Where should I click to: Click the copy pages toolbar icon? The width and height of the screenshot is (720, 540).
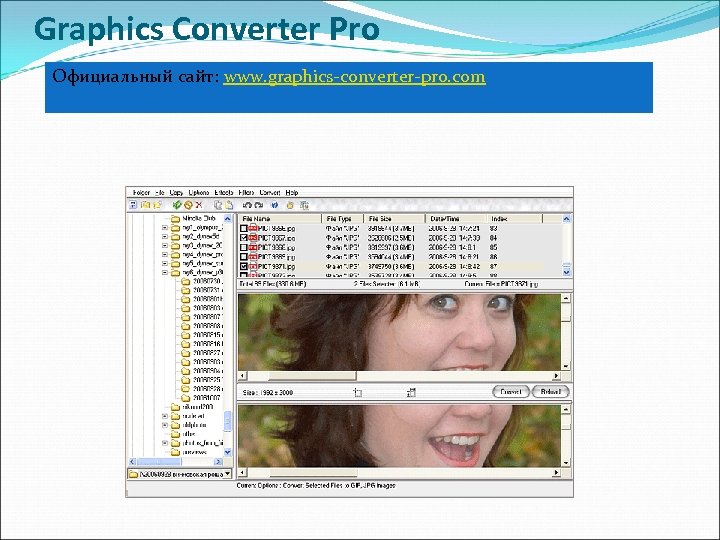point(218,205)
